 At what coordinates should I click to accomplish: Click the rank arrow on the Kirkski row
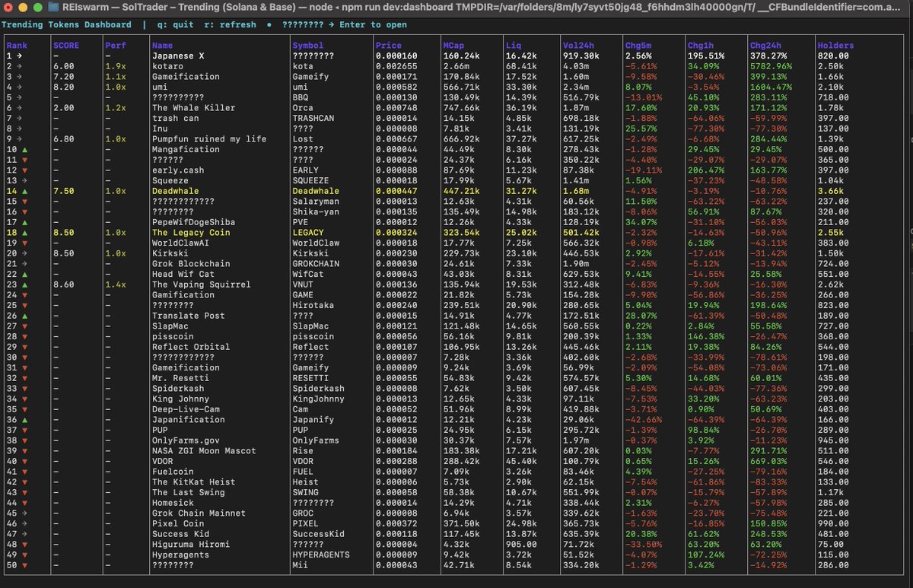[25, 253]
